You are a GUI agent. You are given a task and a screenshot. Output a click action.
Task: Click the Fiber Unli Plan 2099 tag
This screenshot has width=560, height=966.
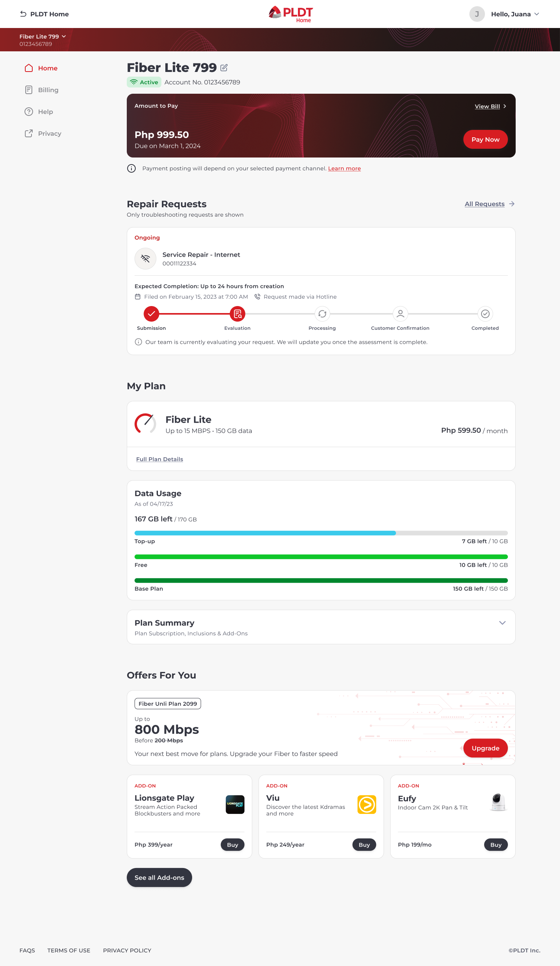(168, 703)
